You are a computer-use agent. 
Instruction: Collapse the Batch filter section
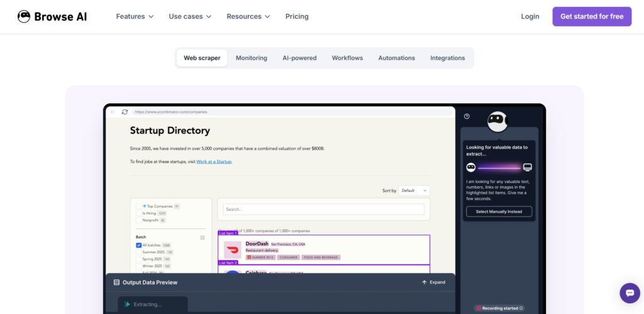click(x=202, y=238)
